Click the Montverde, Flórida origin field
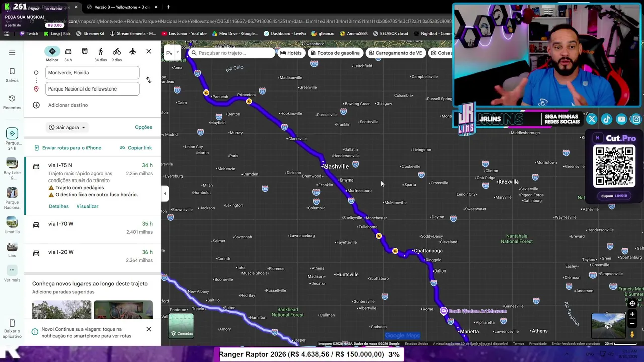The image size is (644, 362). pyautogui.click(x=93, y=73)
